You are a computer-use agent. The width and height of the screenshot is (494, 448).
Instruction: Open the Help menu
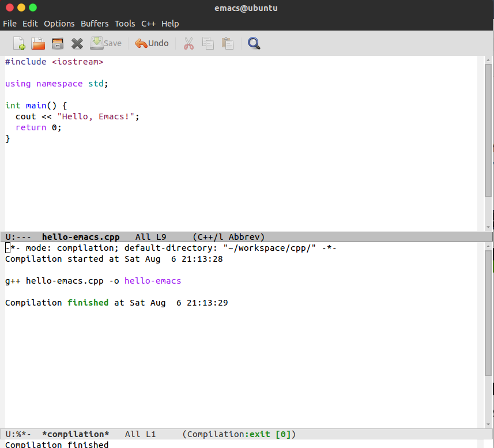(170, 24)
